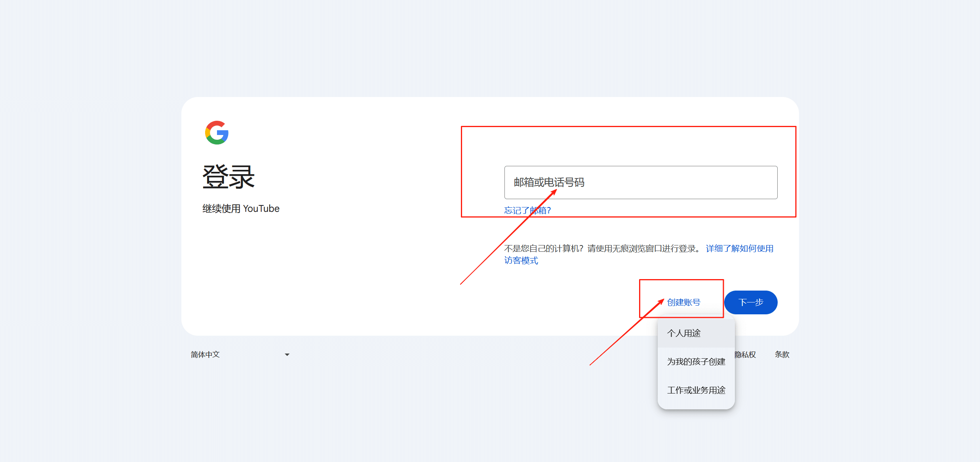The image size is (980, 462).
Task: Select 工作或业务用途 menu entry
Action: click(696, 390)
